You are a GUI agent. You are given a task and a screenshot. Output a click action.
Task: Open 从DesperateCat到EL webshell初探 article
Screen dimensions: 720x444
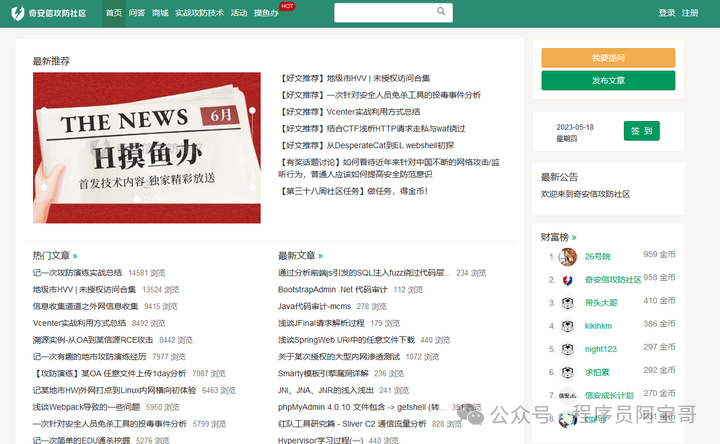(x=366, y=146)
